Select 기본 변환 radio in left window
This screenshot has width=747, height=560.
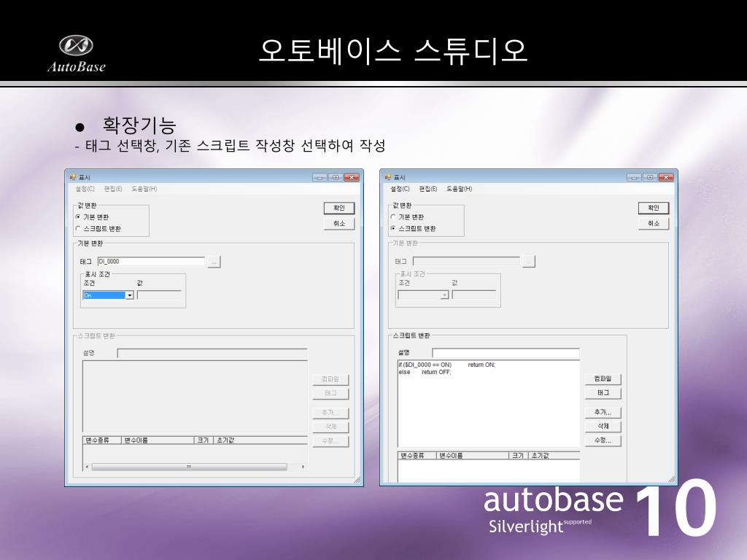click(x=78, y=217)
